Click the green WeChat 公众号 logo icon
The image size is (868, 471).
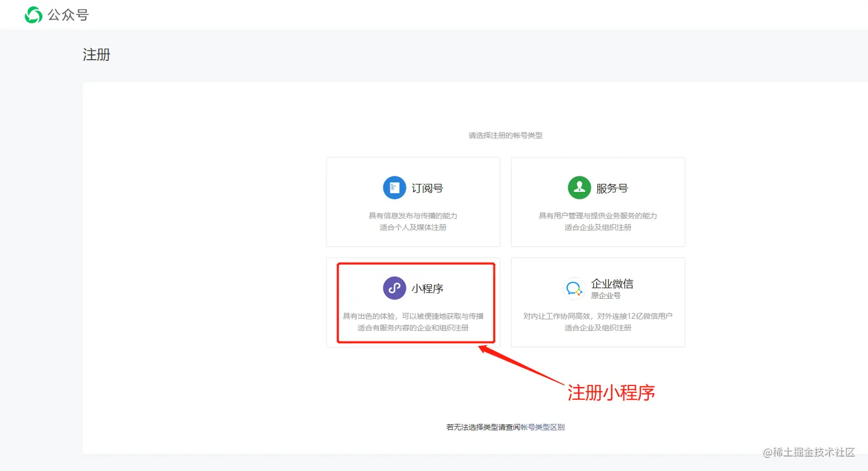[x=33, y=15]
